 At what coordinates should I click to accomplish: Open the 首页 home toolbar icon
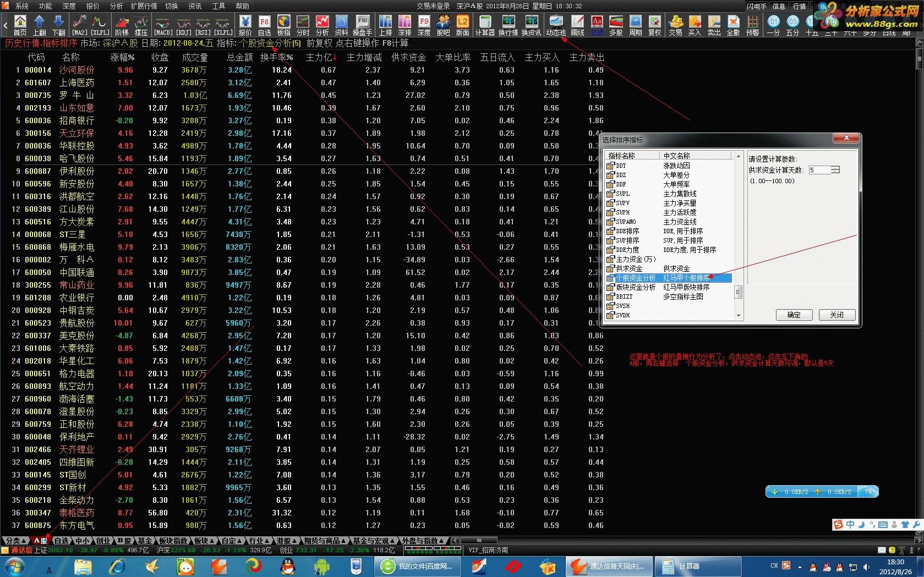pos(20,25)
